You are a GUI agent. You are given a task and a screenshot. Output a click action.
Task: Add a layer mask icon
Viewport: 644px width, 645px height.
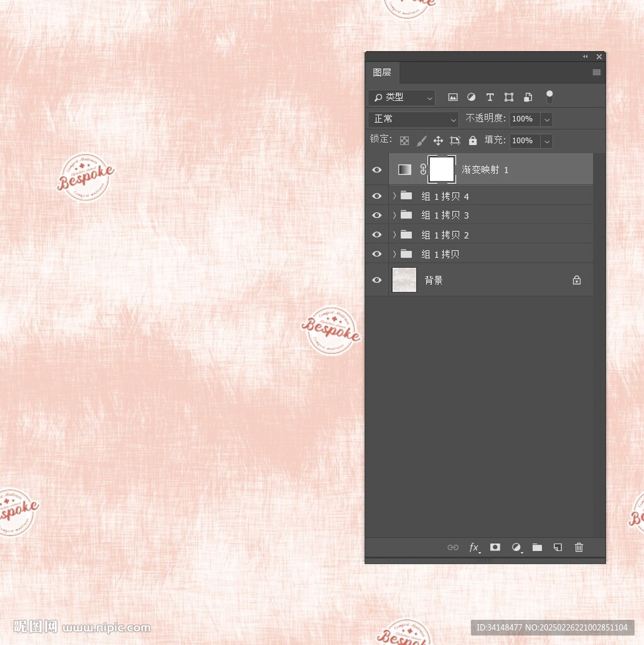pos(495,547)
